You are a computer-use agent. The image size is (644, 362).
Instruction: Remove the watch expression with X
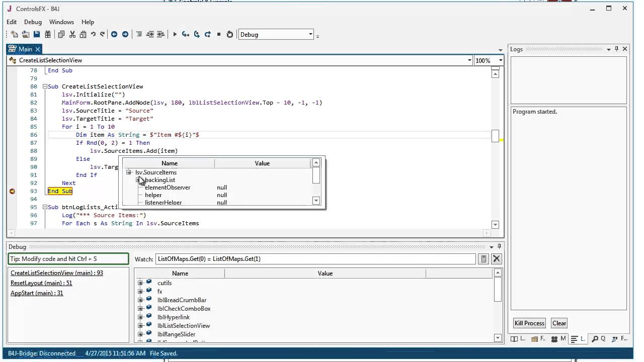[x=497, y=259]
